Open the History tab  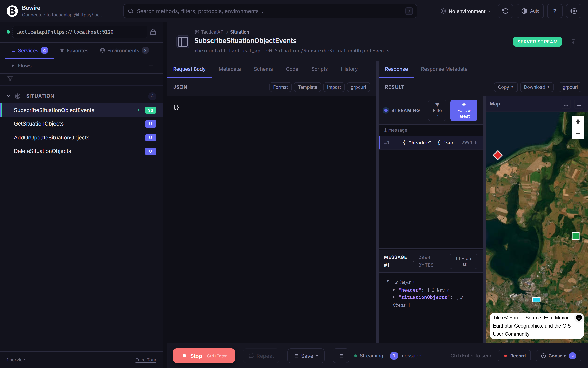(349, 69)
